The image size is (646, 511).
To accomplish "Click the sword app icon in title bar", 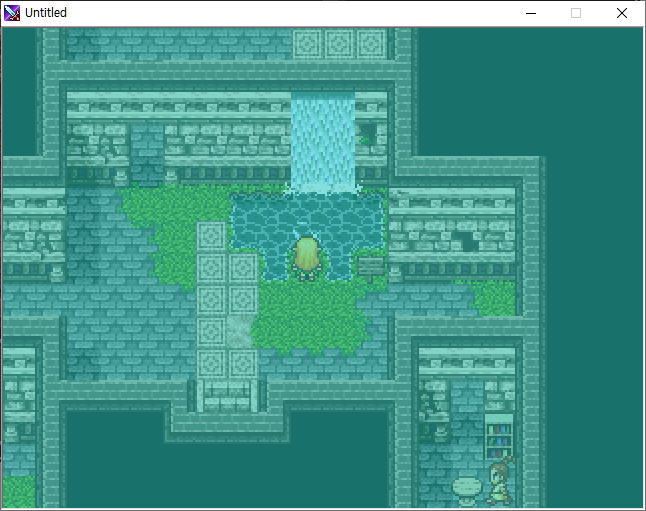I will [12, 13].
